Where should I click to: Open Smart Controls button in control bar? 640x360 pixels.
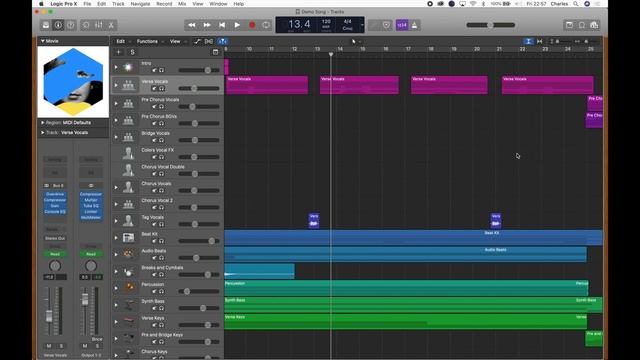(86, 25)
